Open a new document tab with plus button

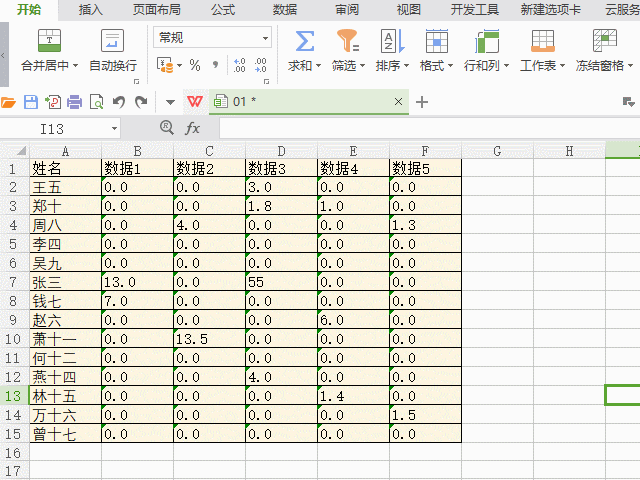[x=422, y=102]
